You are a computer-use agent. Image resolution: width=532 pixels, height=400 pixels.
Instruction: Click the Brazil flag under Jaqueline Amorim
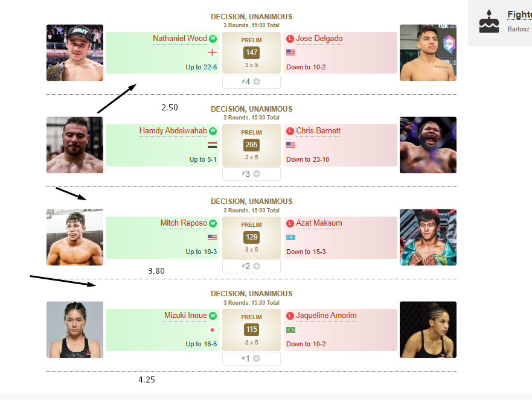(x=290, y=330)
